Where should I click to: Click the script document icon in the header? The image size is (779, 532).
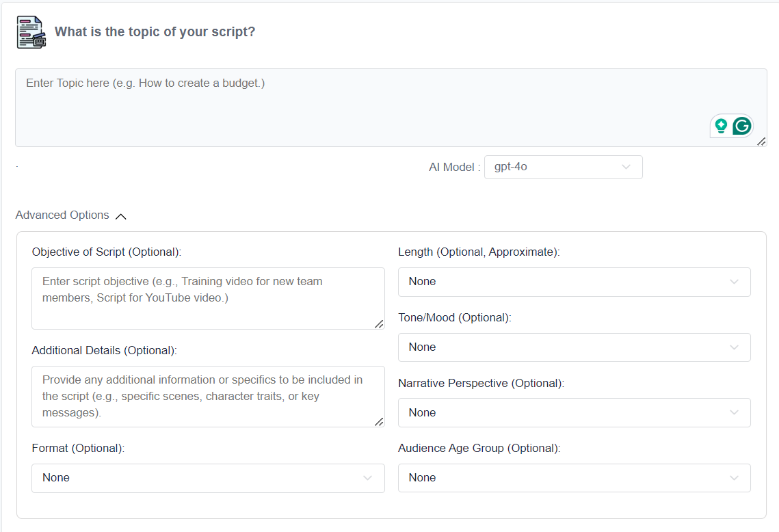tap(30, 31)
